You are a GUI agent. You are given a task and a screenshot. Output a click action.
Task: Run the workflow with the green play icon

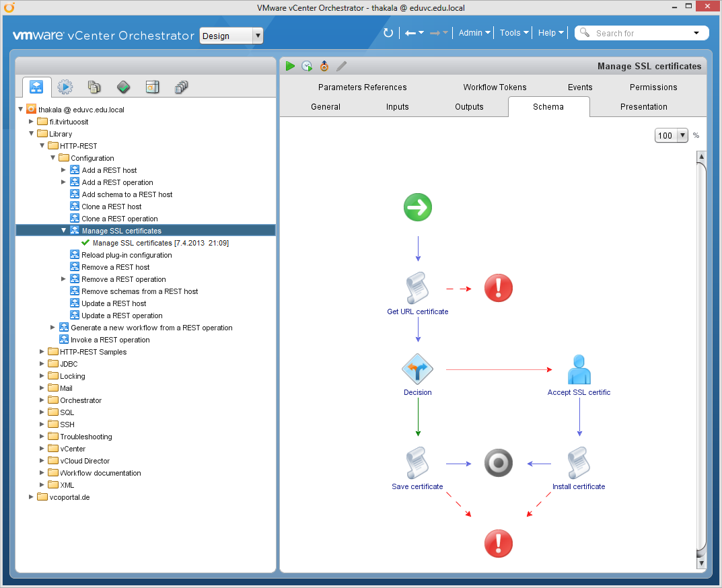coord(290,67)
